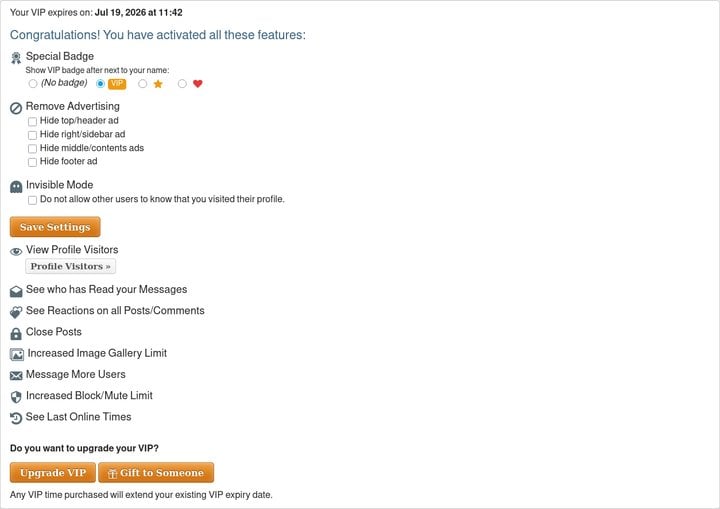Click the View Profile Visitors eye icon
Image resolution: width=720 pixels, height=509 pixels.
coord(16,251)
